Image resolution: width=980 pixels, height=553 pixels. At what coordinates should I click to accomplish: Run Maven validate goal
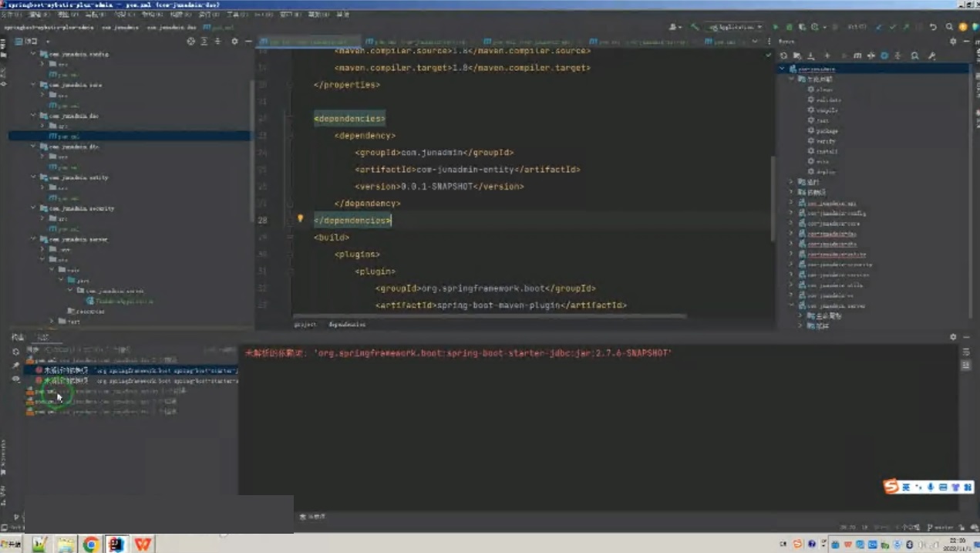pos(827,99)
